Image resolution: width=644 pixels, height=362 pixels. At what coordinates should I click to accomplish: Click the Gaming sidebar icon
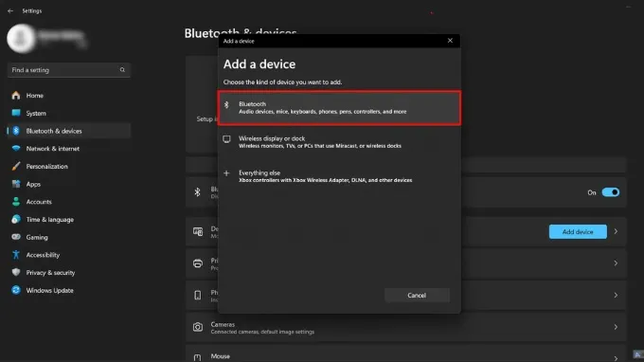pyautogui.click(x=16, y=237)
